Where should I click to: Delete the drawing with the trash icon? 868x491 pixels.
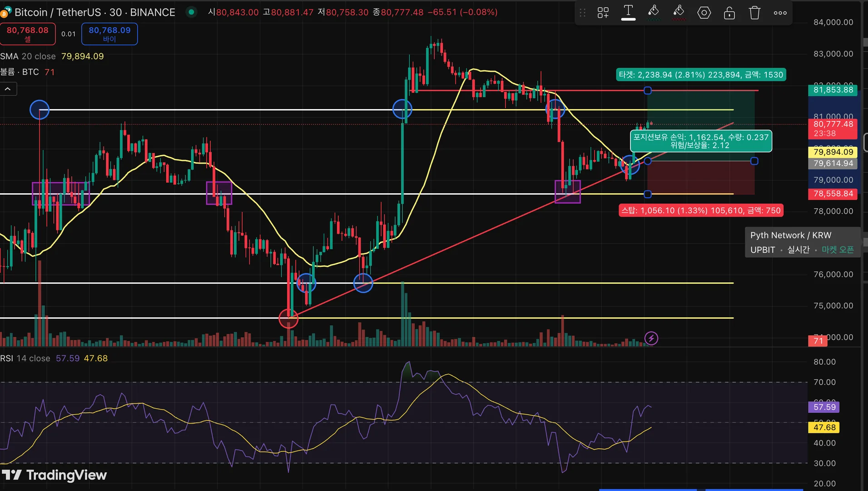[x=754, y=13]
